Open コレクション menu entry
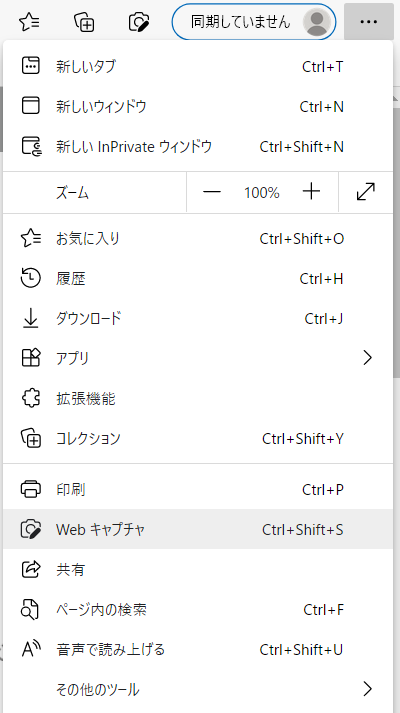This screenshot has width=400, height=713. 198,438
